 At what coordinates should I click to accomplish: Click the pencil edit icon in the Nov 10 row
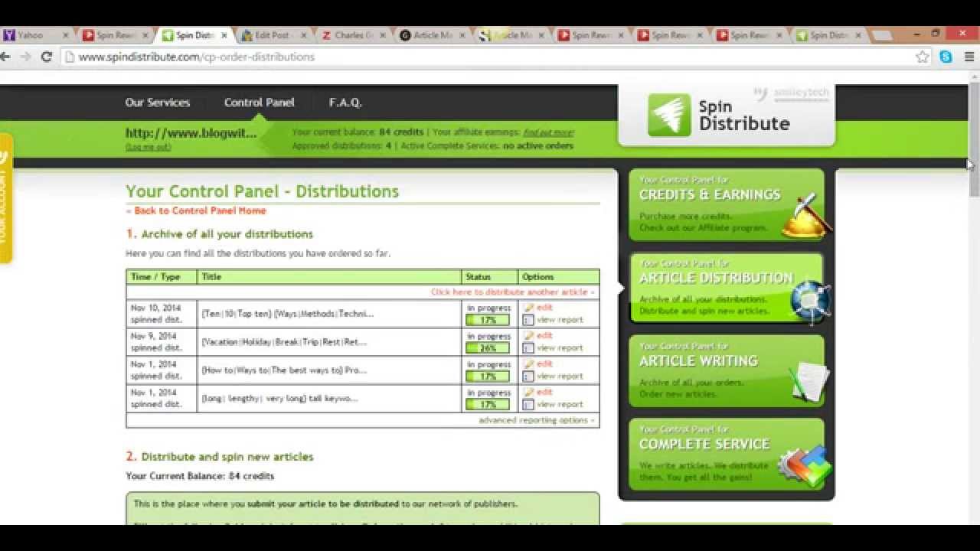(x=528, y=308)
